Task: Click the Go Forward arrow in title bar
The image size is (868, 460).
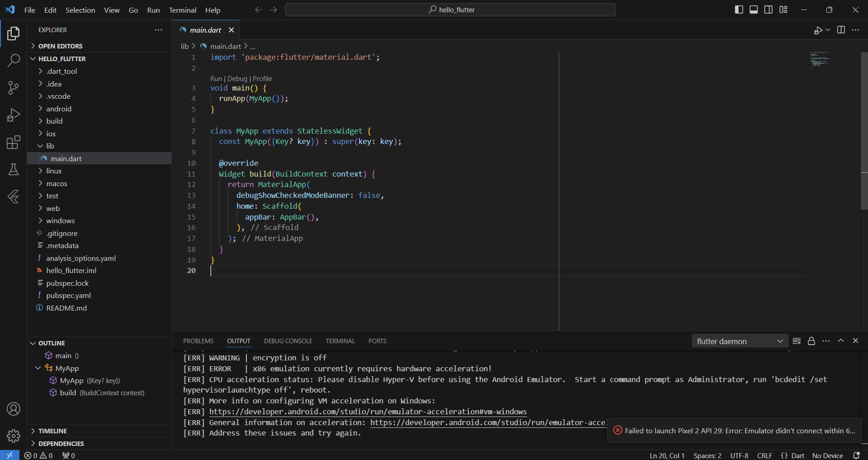Action: 273,10
